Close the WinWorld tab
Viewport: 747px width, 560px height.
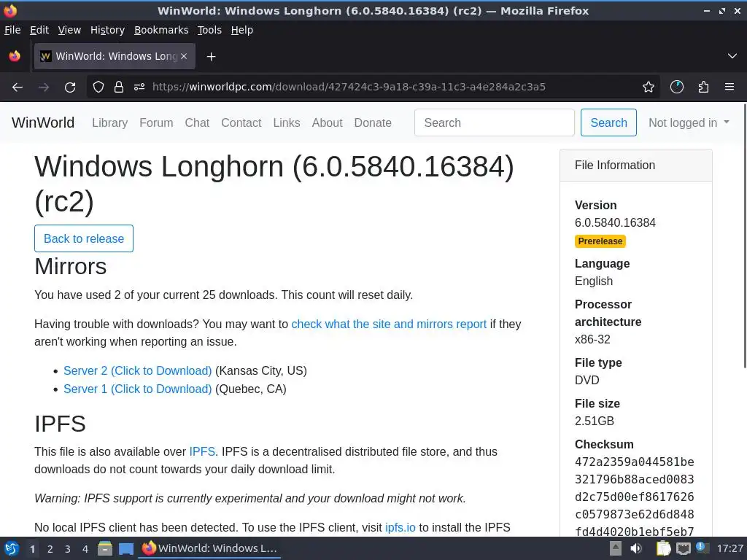click(x=184, y=56)
